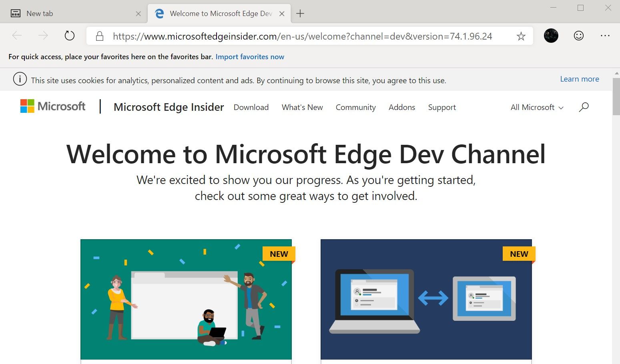This screenshot has width=620, height=364.
Task: Close the New tab tab
Action: (x=138, y=14)
